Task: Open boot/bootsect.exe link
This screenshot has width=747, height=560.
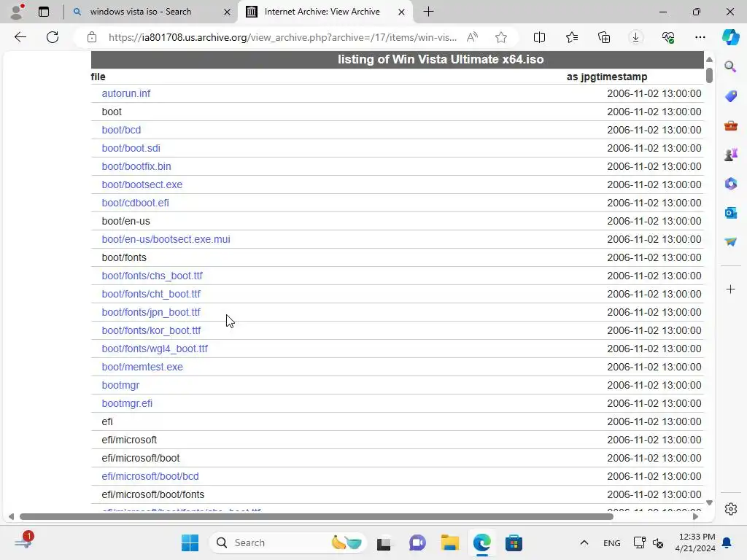Action: 142,184
